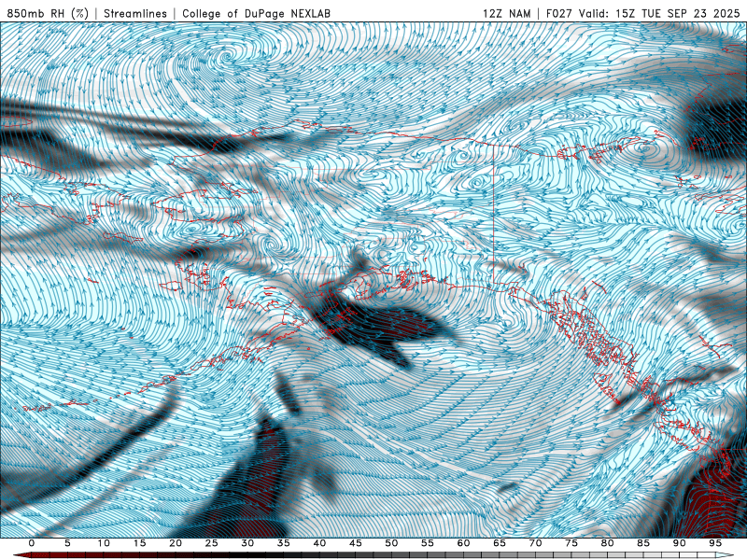Click the colorbar label "20"
The height and width of the screenshot is (560, 747).
(176, 543)
